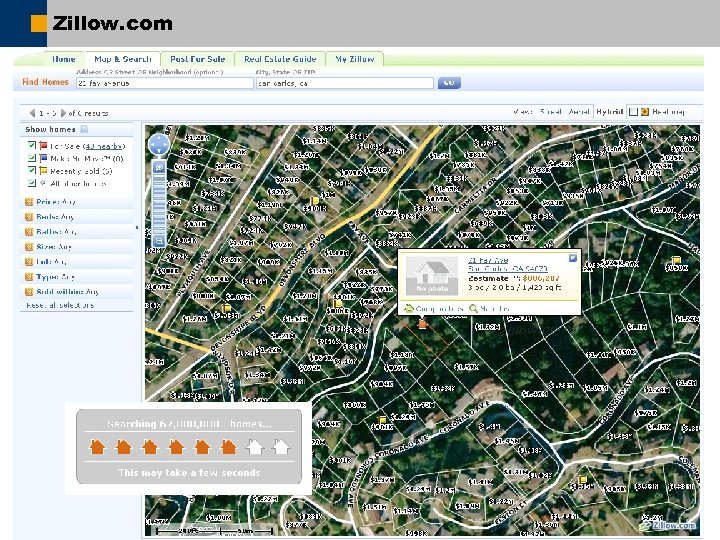This screenshot has height=540, width=720.
Task: Click the red For Sale flag icon
Action: click(43, 146)
